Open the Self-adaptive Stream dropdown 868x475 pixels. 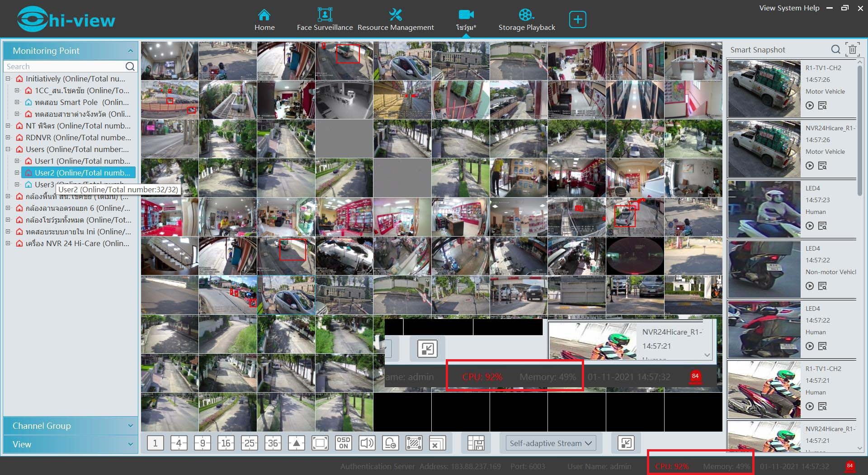(550, 443)
